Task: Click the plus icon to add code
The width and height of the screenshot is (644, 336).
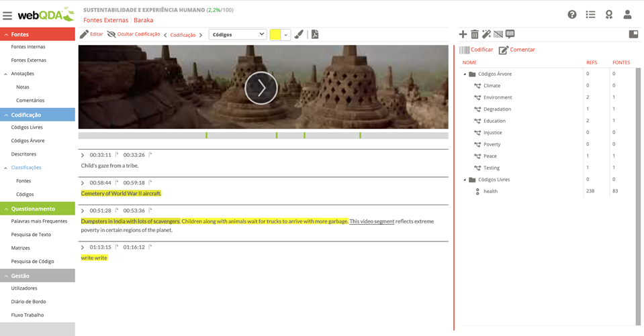Action: tap(463, 34)
